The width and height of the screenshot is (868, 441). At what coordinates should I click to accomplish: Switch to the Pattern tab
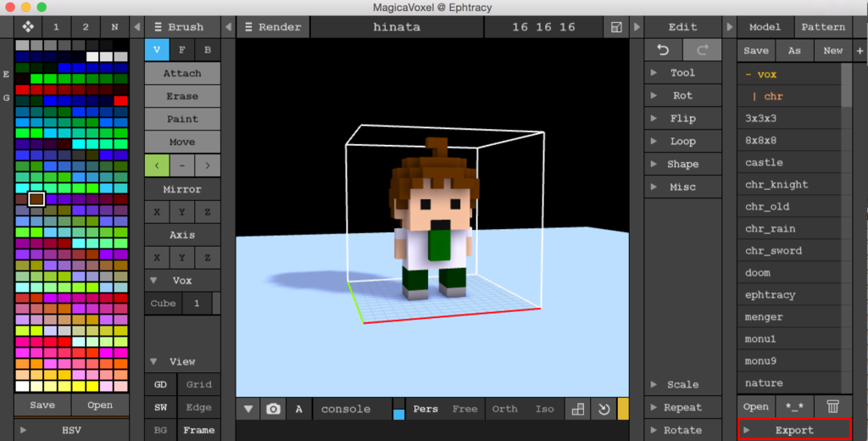(x=823, y=26)
